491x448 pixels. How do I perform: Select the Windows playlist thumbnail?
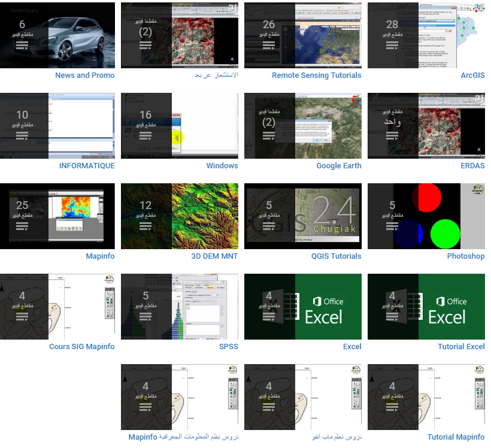pos(180,126)
